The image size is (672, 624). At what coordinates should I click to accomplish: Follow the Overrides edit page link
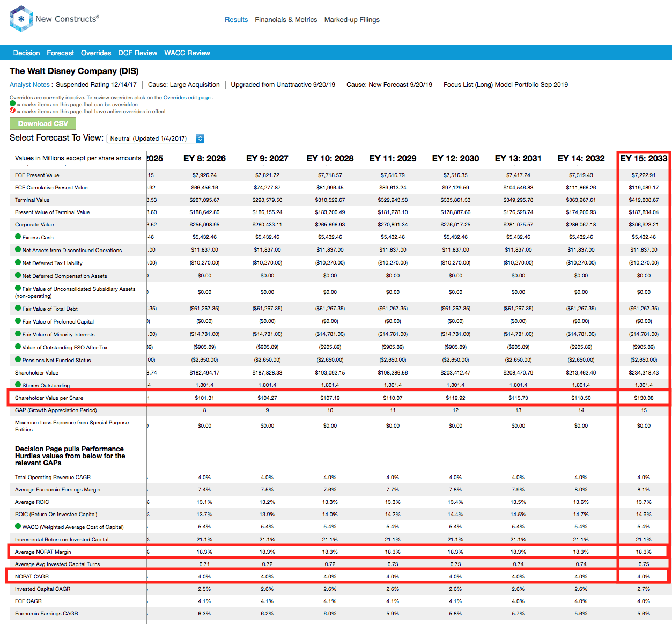pyautogui.click(x=187, y=98)
